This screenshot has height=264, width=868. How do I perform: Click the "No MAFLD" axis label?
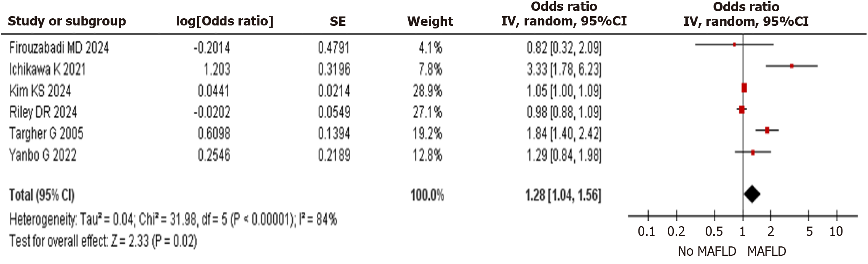point(707,251)
